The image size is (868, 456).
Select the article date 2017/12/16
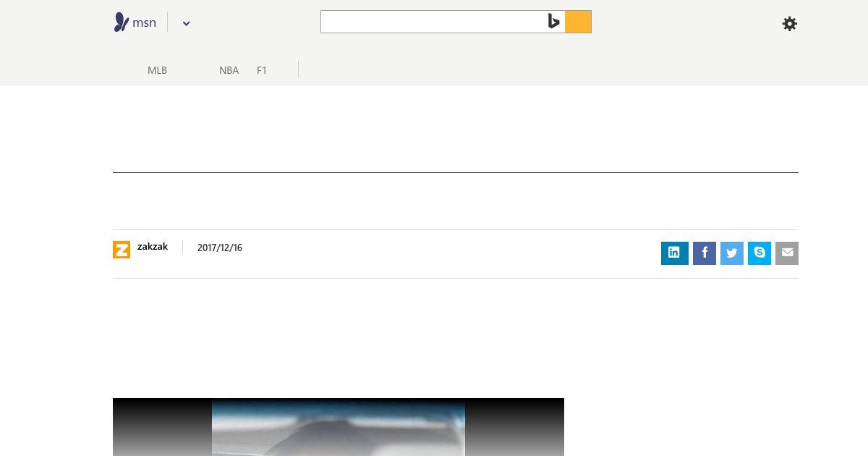pyautogui.click(x=220, y=248)
